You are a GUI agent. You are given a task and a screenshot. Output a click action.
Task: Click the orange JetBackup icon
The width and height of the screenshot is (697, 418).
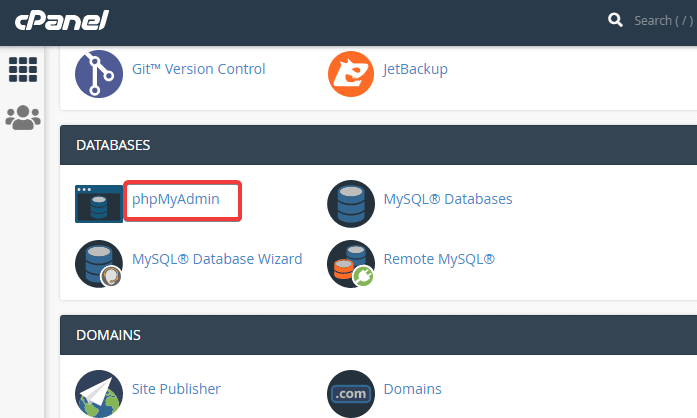[351, 74]
